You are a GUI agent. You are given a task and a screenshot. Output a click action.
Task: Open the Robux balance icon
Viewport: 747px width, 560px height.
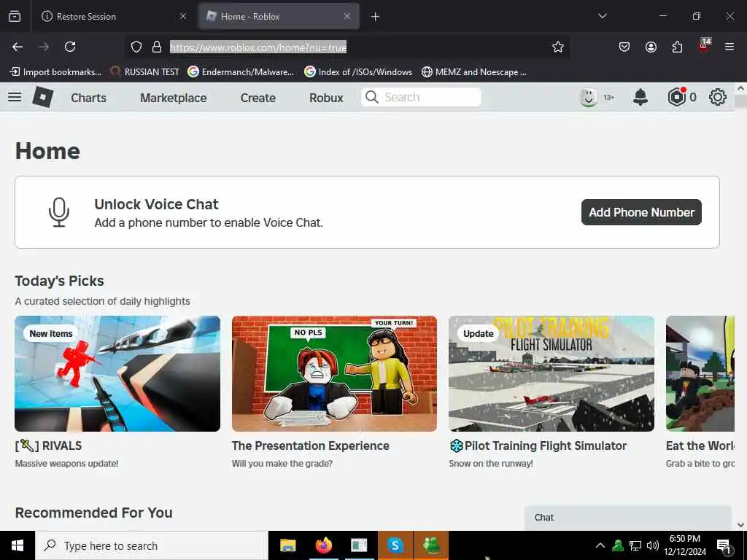pyautogui.click(x=676, y=97)
